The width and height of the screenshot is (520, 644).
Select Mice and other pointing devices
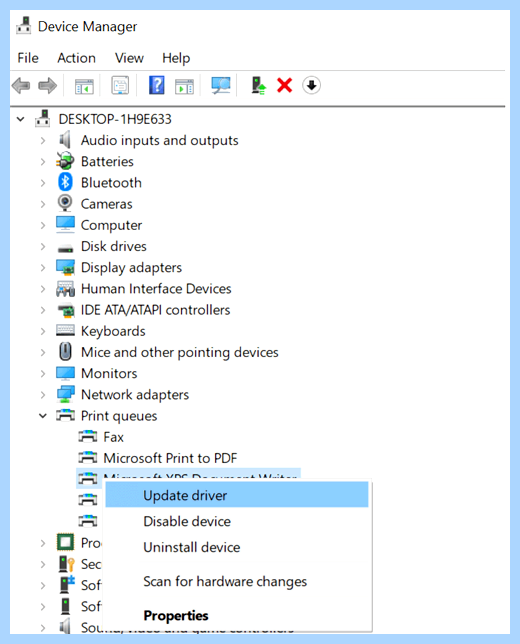point(179,352)
